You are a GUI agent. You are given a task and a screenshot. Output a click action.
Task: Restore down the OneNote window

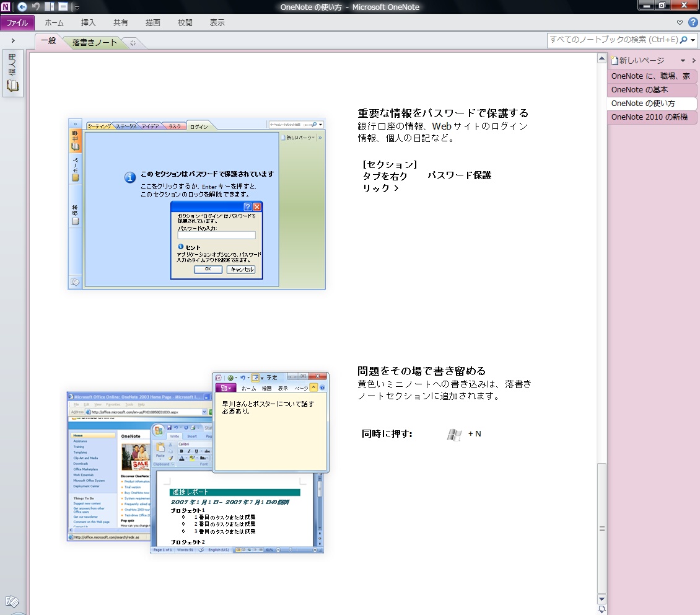662,6
